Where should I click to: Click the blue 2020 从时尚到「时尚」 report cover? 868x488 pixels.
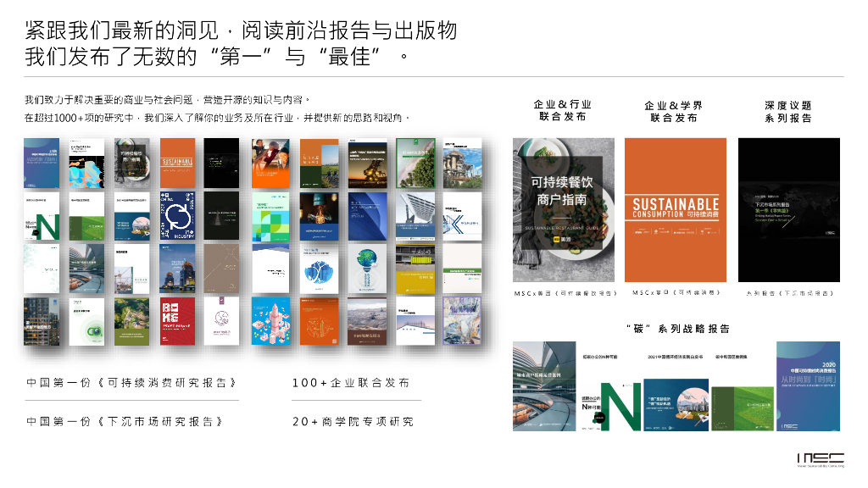(810, 385)
